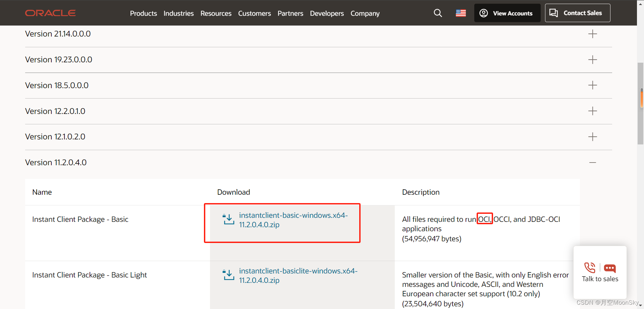Open the Company menu
This screenshot has width=644, height=309.
(x=365, y=13)
